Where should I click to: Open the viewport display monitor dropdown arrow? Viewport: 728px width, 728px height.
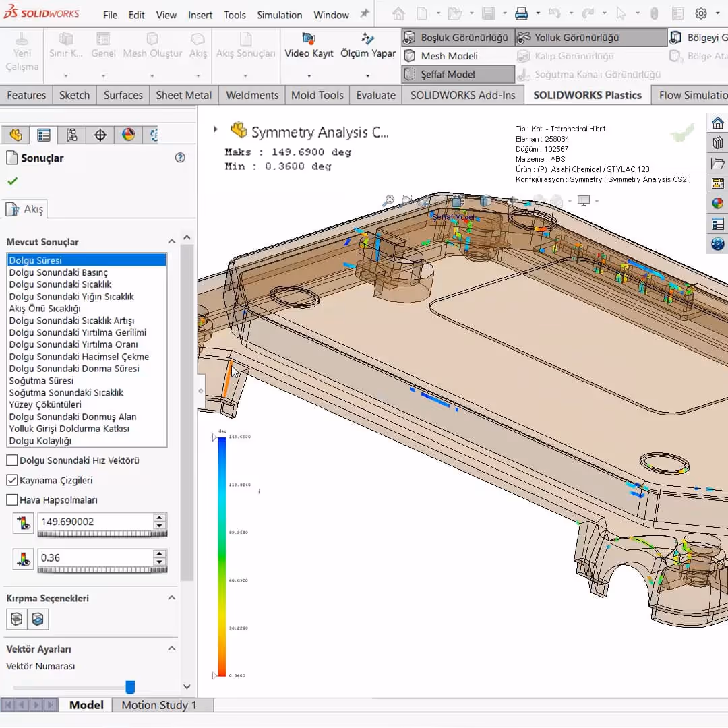[x=597, y=201]
